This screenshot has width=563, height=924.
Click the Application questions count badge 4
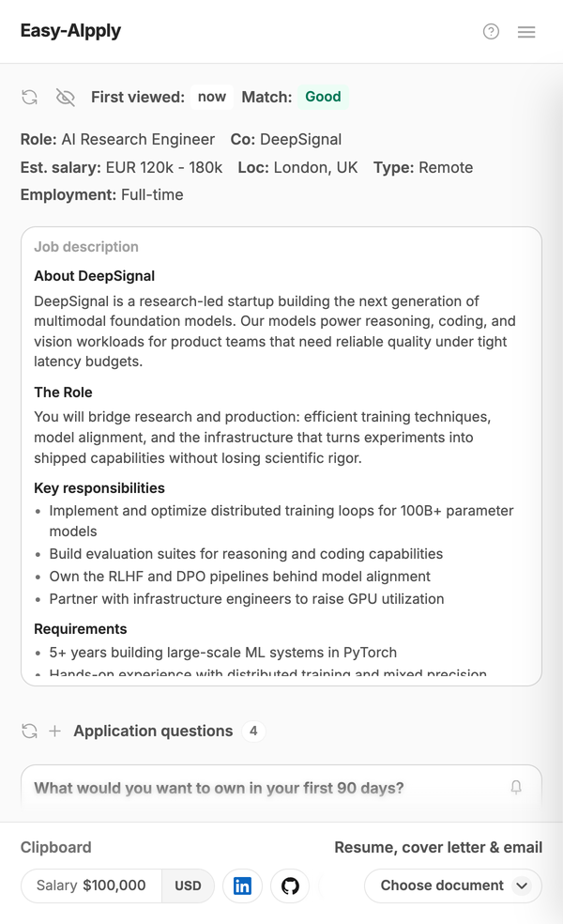[x=253, y=731]
